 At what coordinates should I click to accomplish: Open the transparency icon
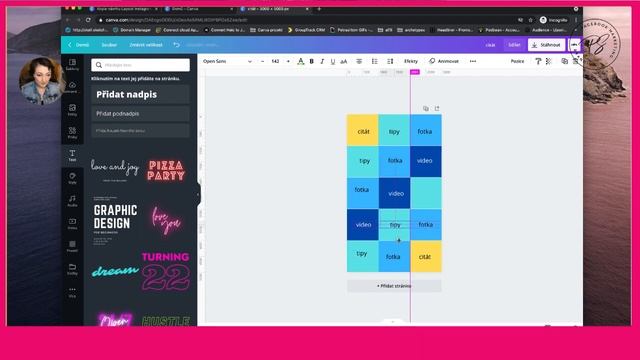tap(549, 61)
